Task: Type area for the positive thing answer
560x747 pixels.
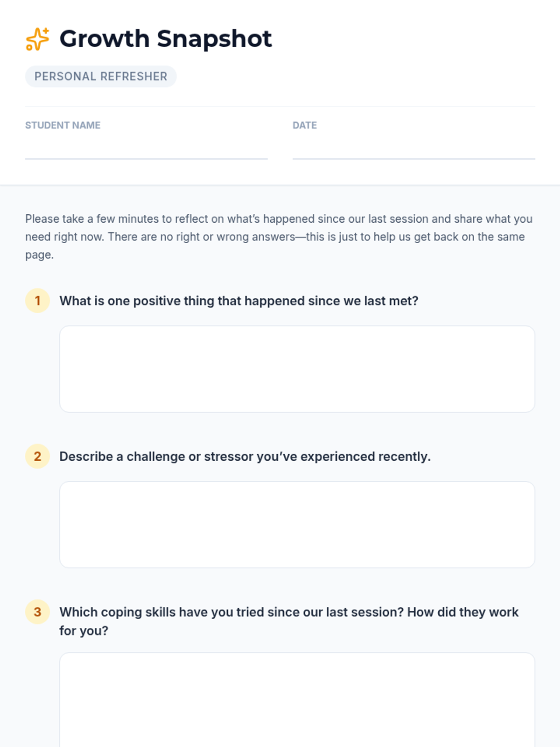Action: [297, 369]
